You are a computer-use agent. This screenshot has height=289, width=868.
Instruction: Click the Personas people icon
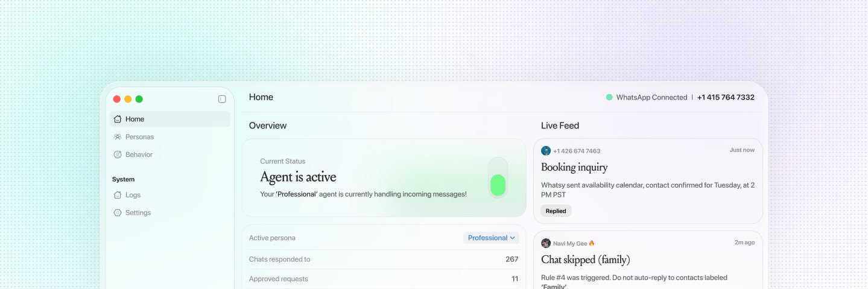118,137
